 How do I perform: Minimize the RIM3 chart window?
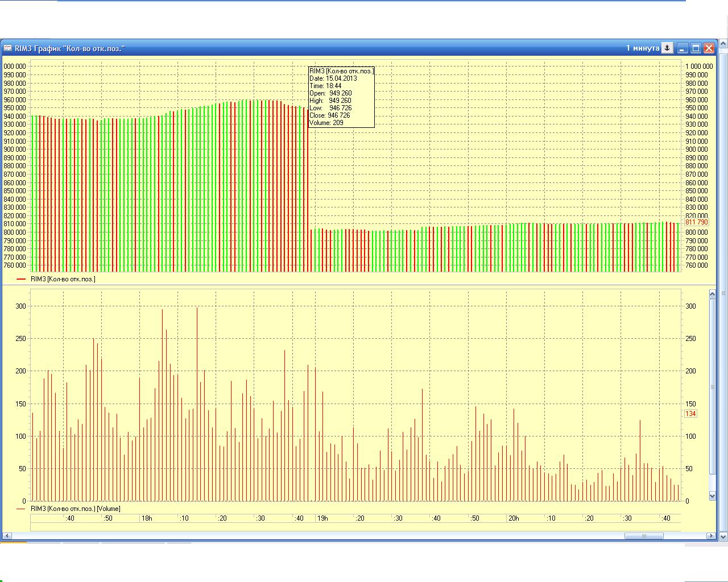tap(682, 48)
